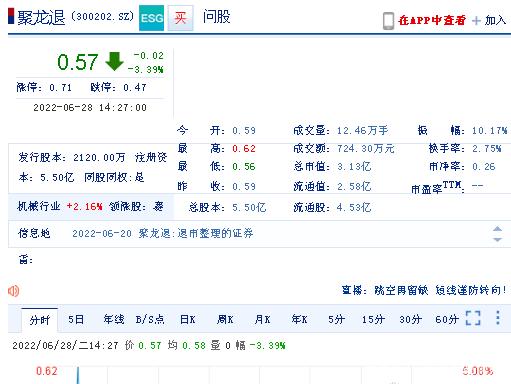The height and width of the screenshot is (384, 511).
Task: Click the info news down arrow
Action: point(497,239)
